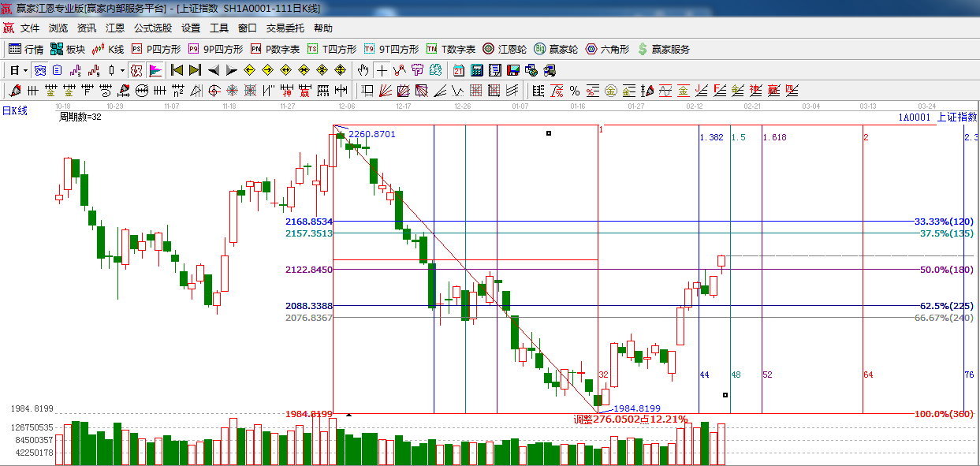Click the 赢家服务 dollar sign icon
Image resolution: width=980 pixels, height=466 pixels.
(663, 49)
